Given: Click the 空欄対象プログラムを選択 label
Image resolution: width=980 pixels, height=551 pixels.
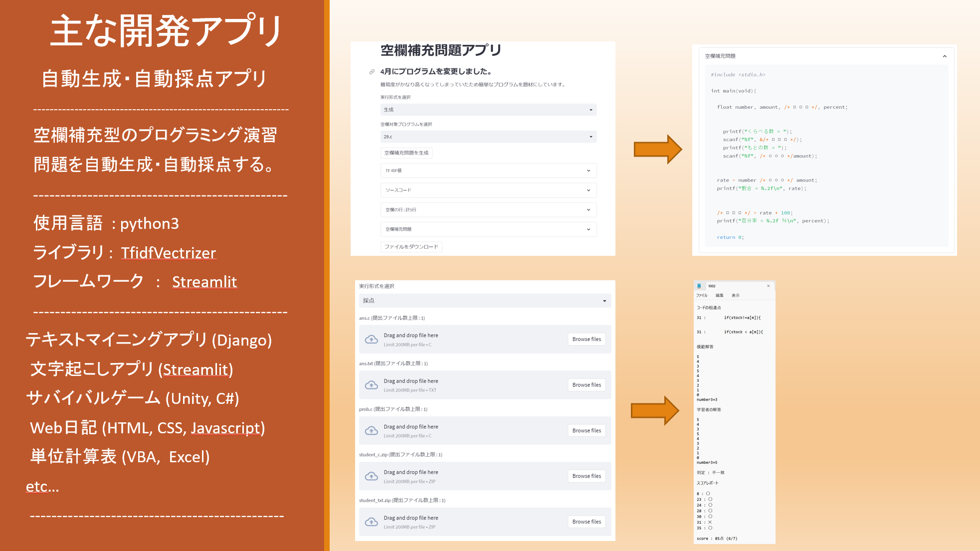Looking at the screenshot, I should click(x=406, y=124).
